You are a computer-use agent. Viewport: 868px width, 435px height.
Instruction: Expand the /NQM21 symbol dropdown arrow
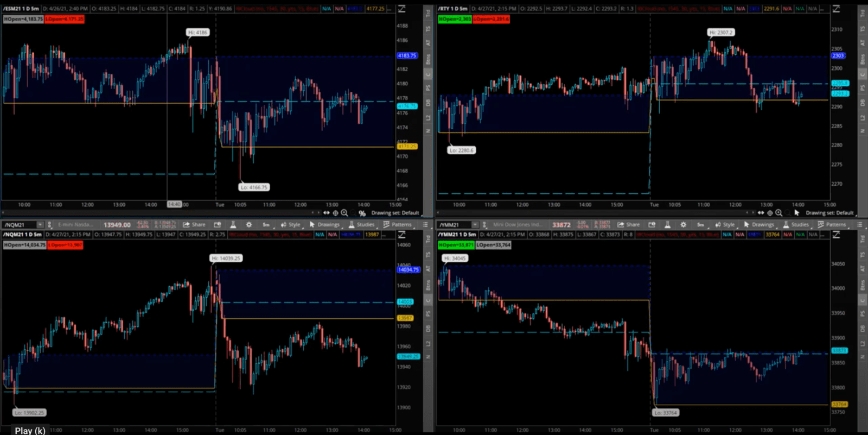[x=40, y=225]
